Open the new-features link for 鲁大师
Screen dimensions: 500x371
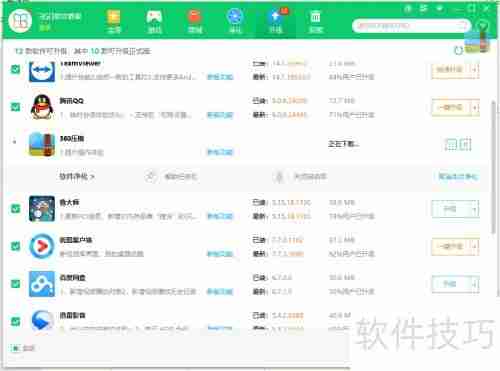[220, 216]
